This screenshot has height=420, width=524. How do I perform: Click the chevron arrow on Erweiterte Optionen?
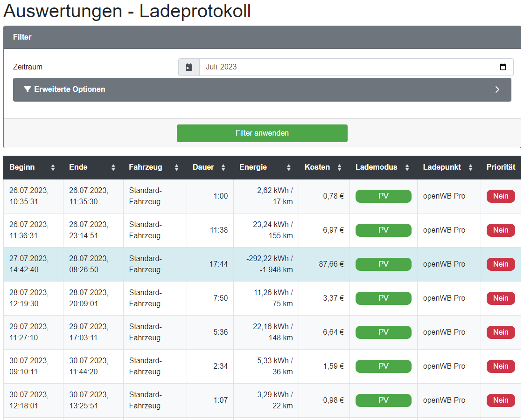click(497, 90)
